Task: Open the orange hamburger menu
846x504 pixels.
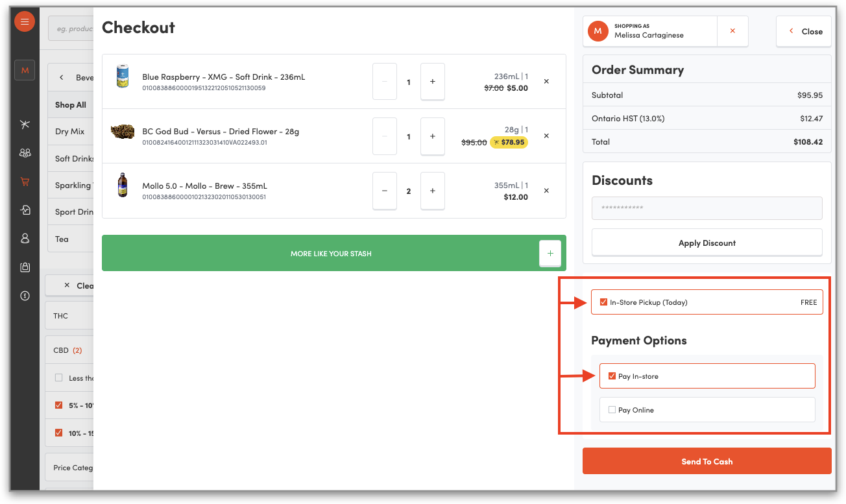Action: tap(25, 22)
